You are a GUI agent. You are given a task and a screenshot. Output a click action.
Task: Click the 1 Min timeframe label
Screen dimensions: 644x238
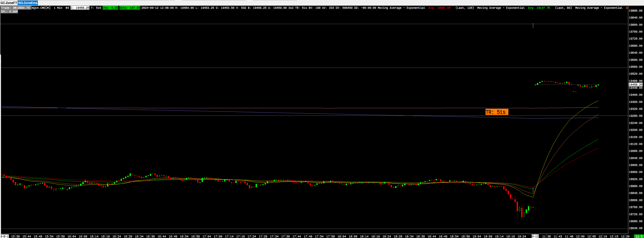[58, 8]
